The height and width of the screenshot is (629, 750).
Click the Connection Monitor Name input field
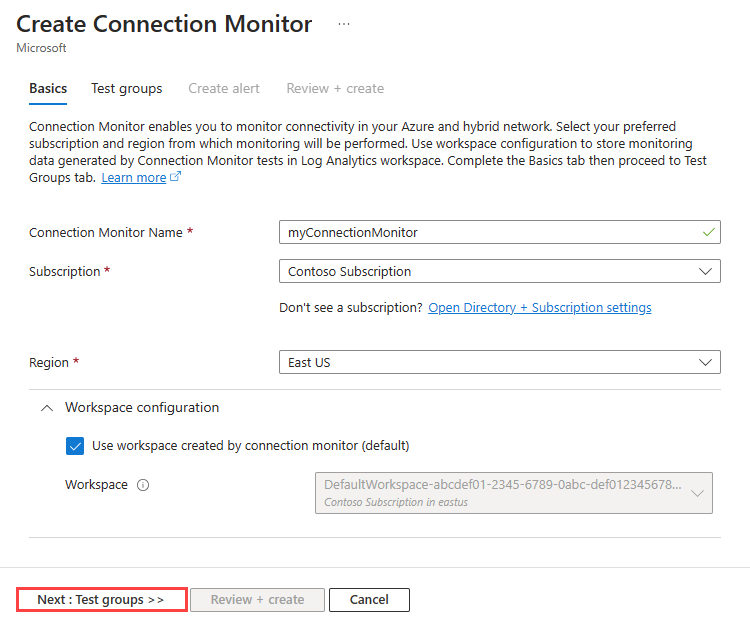click(x=490, y=232)
